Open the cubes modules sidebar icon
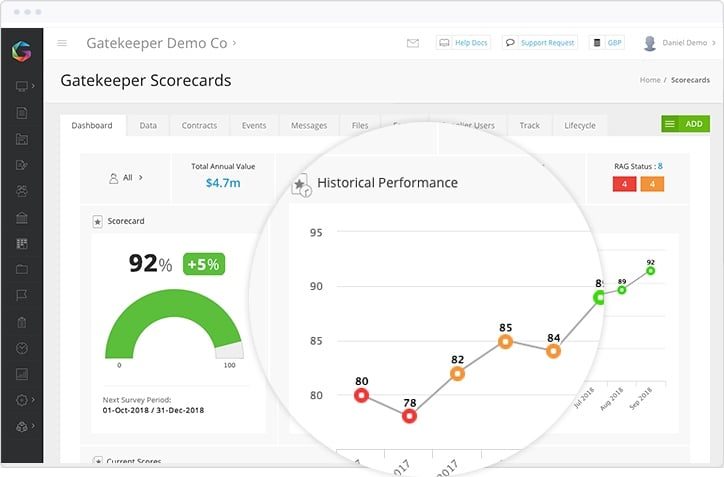 point(22,427)
